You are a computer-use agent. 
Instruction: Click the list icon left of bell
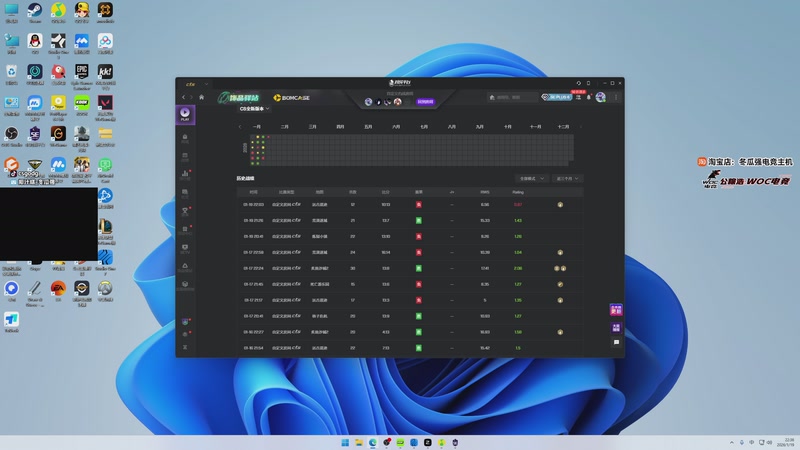point(579,97)
